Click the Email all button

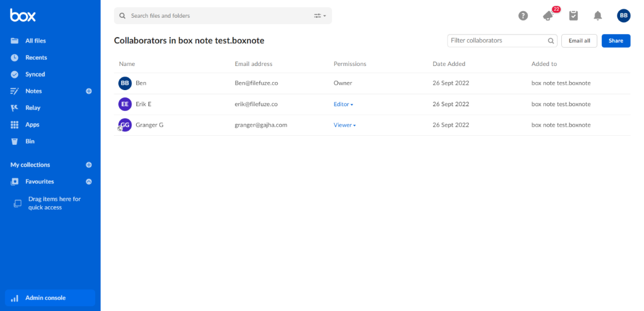pyautogui.click(x=579, y=40)
